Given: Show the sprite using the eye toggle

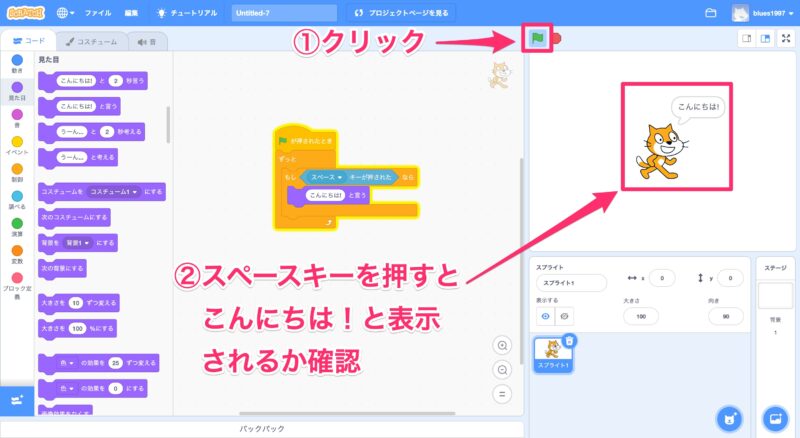Looking at the screenshot, I should [x=546, y=315].
